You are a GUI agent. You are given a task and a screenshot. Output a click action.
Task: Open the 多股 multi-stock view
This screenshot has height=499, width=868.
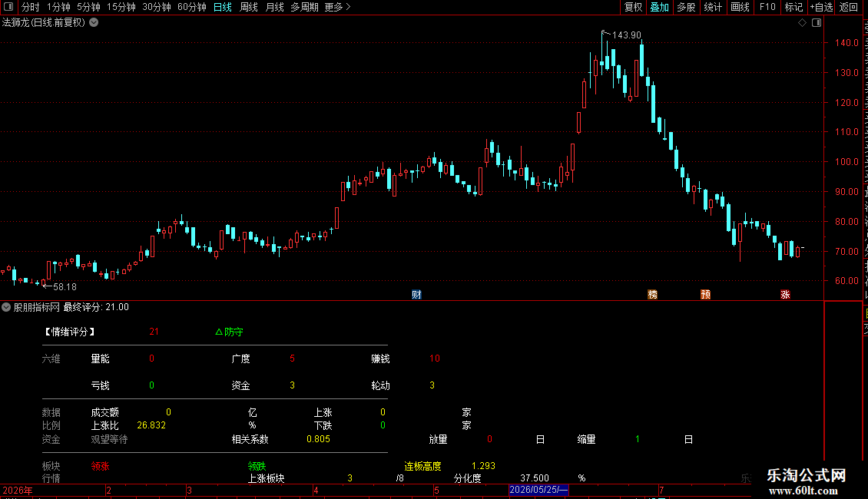point(686,7)
